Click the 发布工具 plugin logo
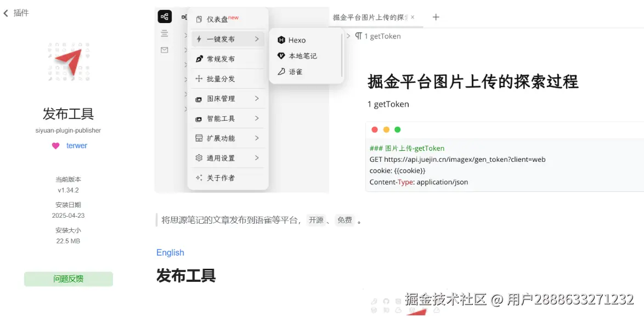Viewport: 644px width, 317px height. pos(68,61)
